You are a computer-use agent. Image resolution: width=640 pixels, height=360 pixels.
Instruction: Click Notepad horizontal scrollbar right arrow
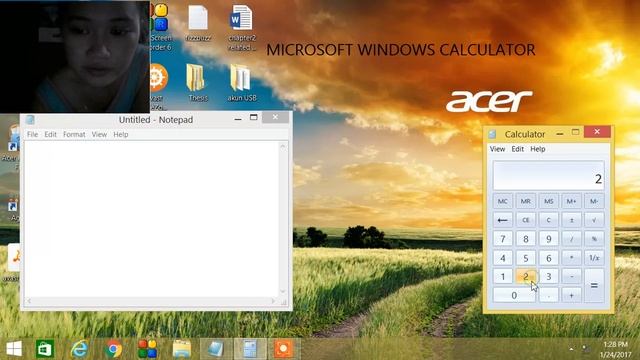tap(273, 301)
